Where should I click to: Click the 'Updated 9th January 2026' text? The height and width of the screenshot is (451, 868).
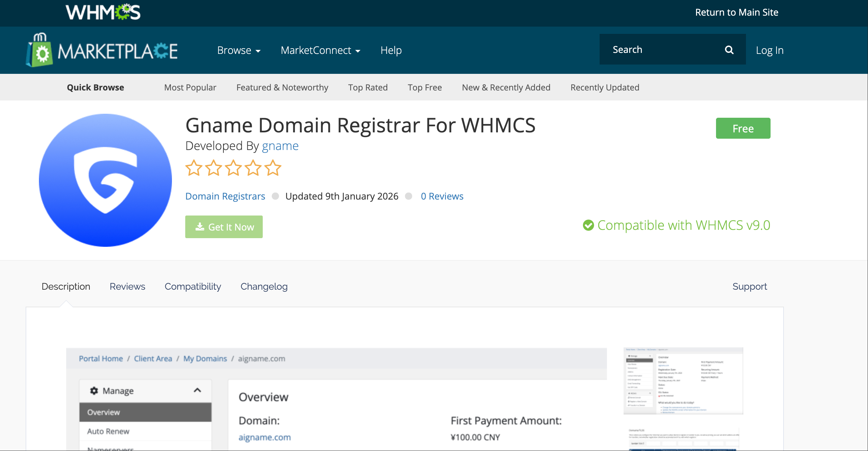coord(342,196)
